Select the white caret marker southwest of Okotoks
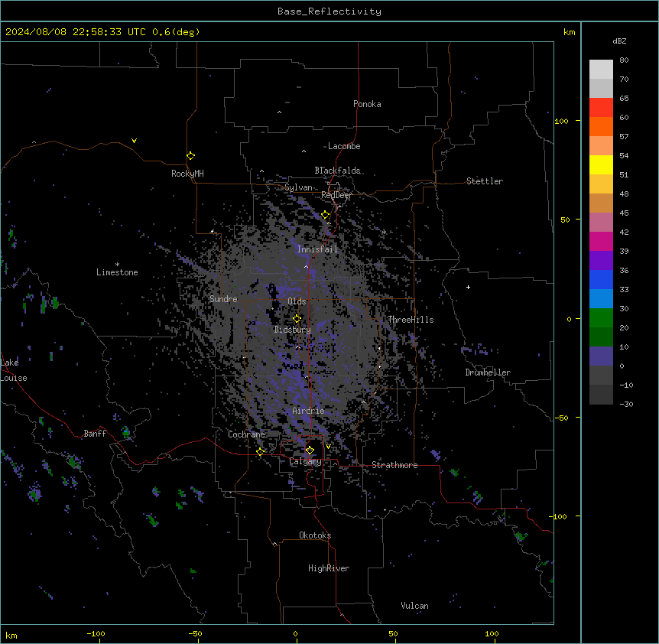This screenshot has width=659, height=644. 274,544
